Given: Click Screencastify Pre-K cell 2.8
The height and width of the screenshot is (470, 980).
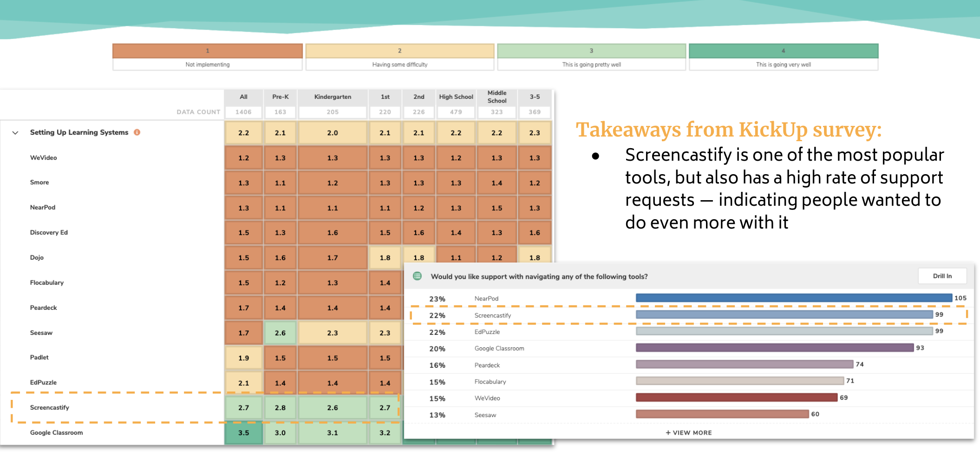Looking at the screenshot, I should 281,408.
